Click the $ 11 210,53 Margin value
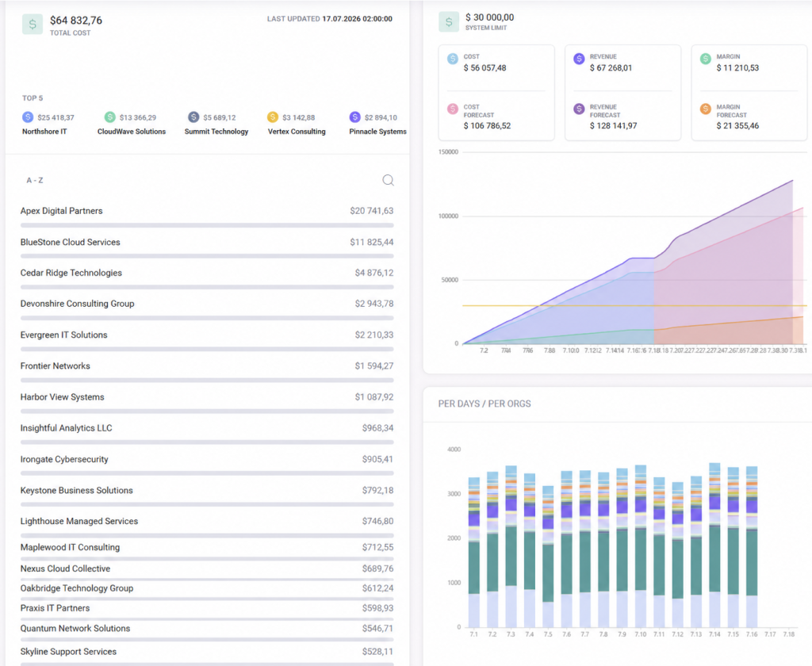This screenshot has width=812, height=666. pos(737,68)
